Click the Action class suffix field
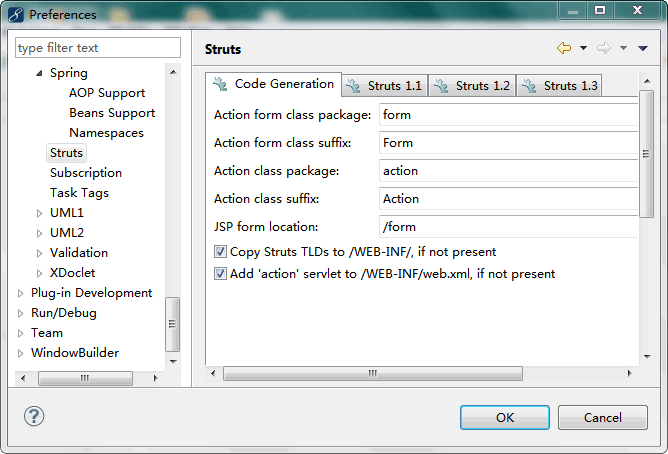Screen dimensions: 668x454 pyautogui.click(x=508, y=199)
